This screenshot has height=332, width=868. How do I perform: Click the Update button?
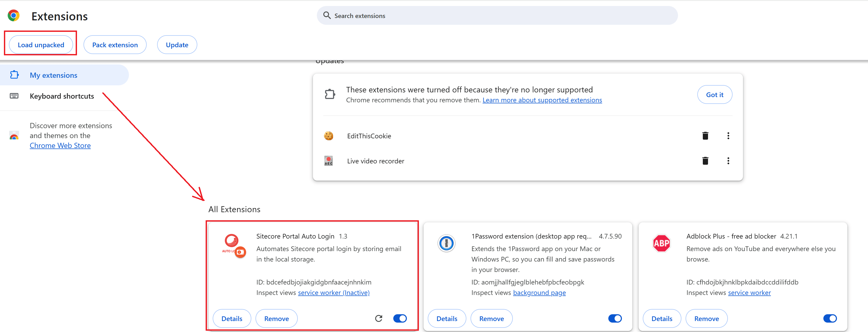click(x=177, y=44)
